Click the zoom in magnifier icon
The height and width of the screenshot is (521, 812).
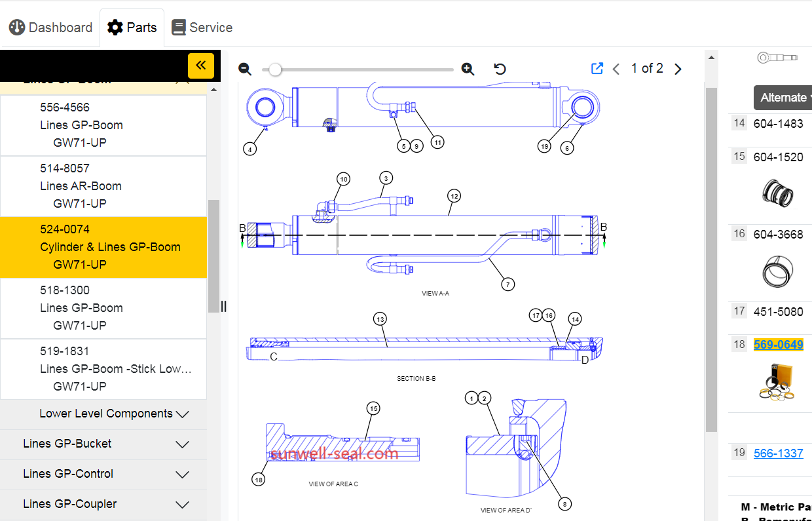pos(468,69)
